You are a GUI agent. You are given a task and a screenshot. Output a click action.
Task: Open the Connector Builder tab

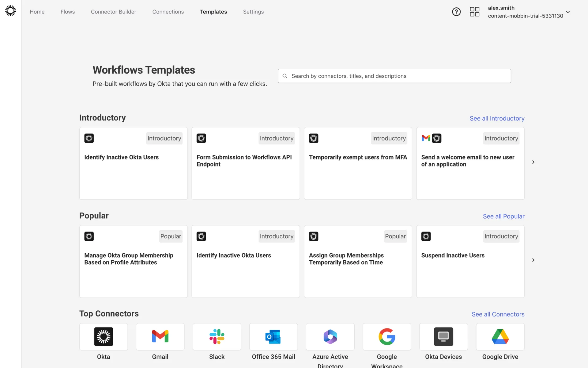point(113,12)
